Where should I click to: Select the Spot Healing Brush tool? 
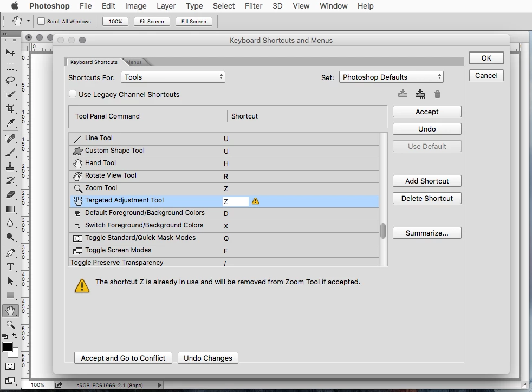tap(10, 139)
